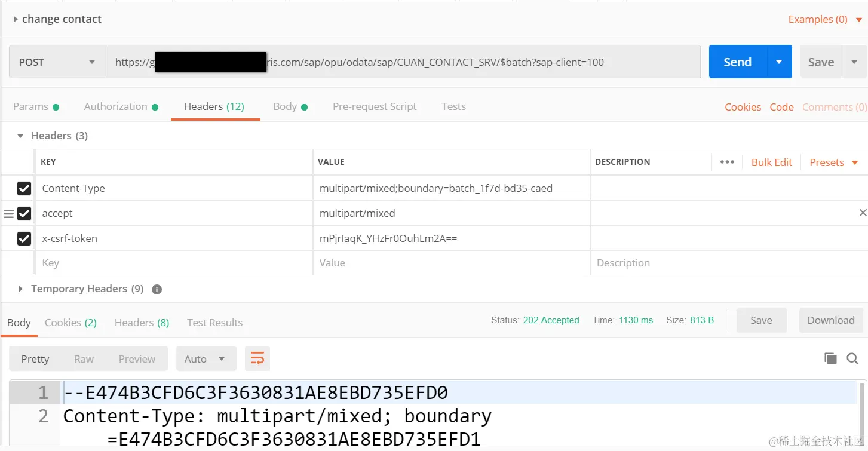
Task: Click the x-csrf-token value cell
Action: [x=451, y=238]
